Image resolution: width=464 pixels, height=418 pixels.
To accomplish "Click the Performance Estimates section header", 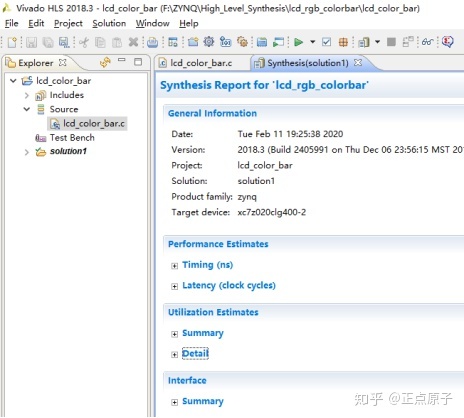I will click(x=218, y=244).
